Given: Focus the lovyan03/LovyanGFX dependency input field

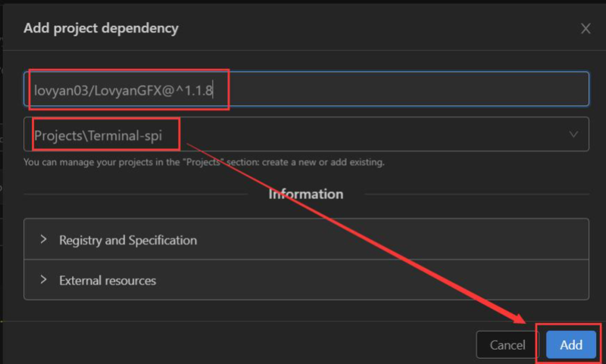Looking at the screenshot, I should pos(306,89).
